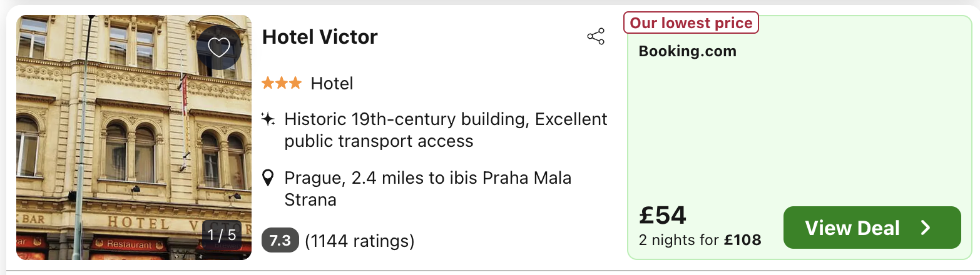Image resolution: width=980 pixels, height=275 pixels.
Task: Open the 1144 ratings text
Action: click(359, 241)
